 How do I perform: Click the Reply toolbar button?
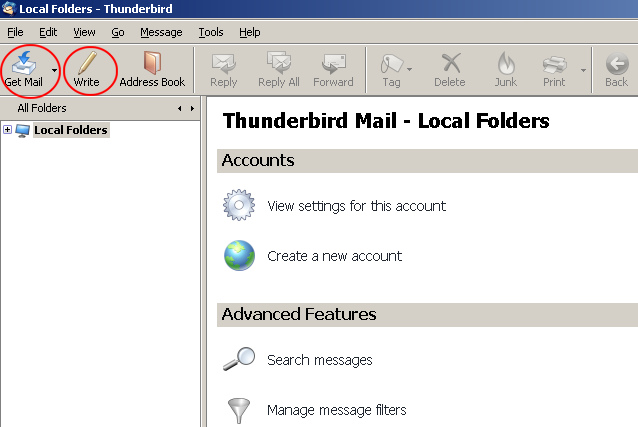point(223,70)
